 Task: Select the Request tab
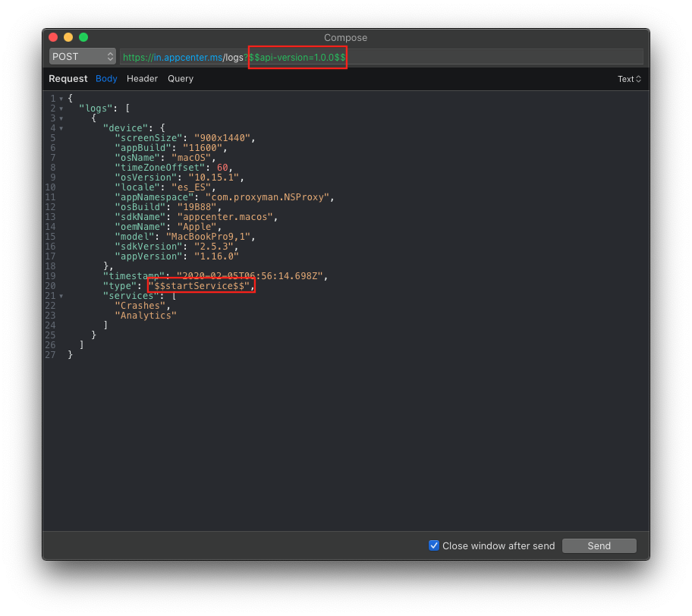(68, 78)
